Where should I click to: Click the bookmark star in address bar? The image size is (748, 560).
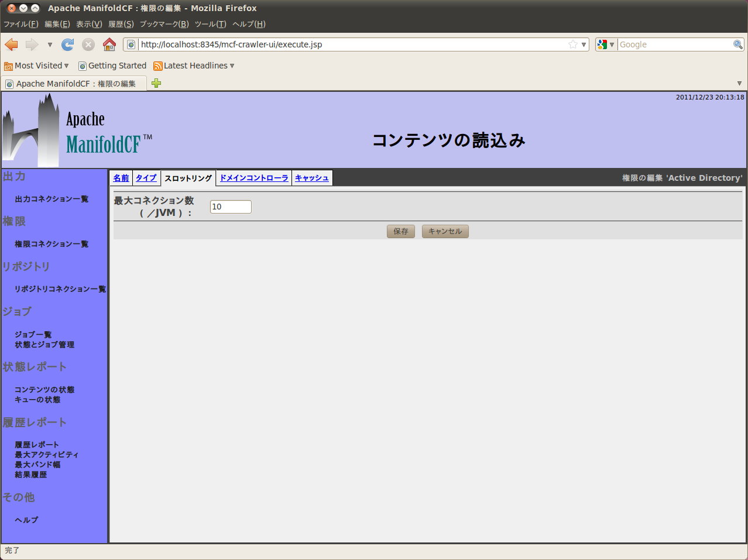click(x=572, y=44)
